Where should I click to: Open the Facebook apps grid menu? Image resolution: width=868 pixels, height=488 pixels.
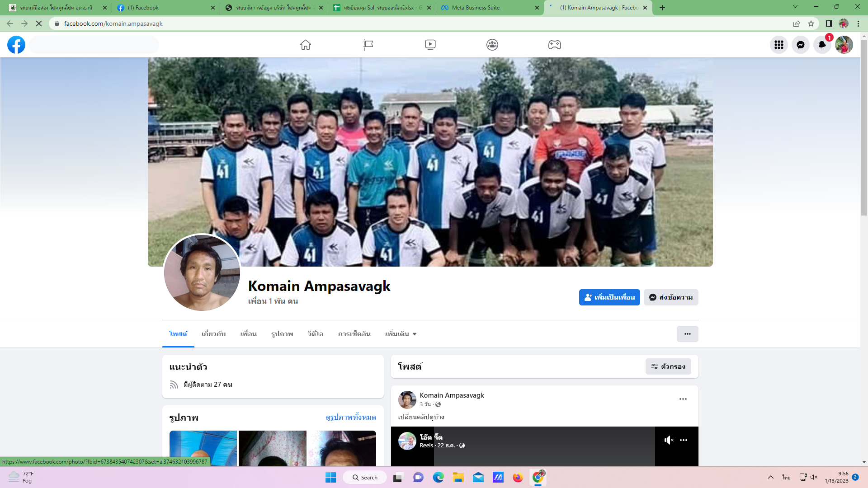click(778, 45)
